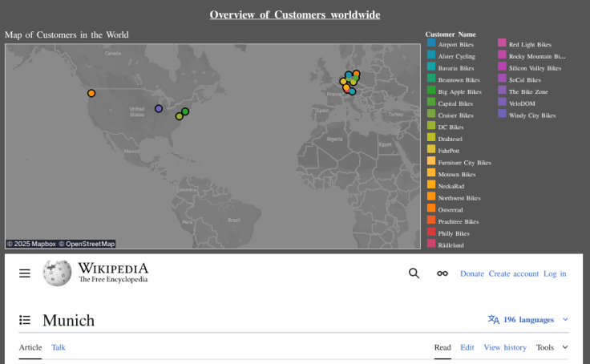Image resolution: width=590 pixels, height=364 pixels.
Task: Click the dark green map marker near New York
Action: (185, 111)
